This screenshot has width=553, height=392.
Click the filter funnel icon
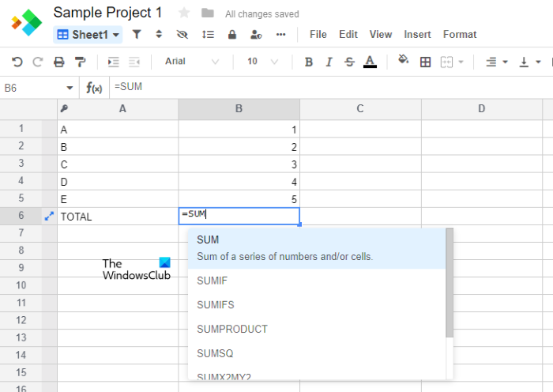[137, 35]
